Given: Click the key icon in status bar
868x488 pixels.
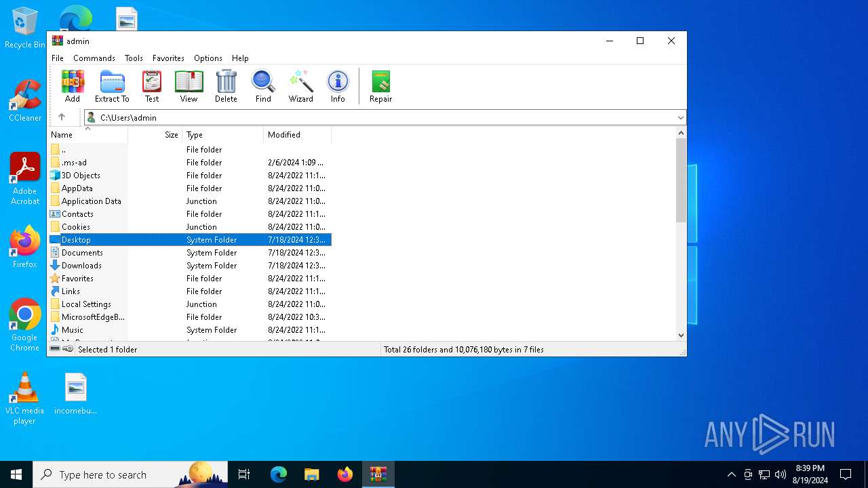Looking at the screenshot, I should click(68, 349).
